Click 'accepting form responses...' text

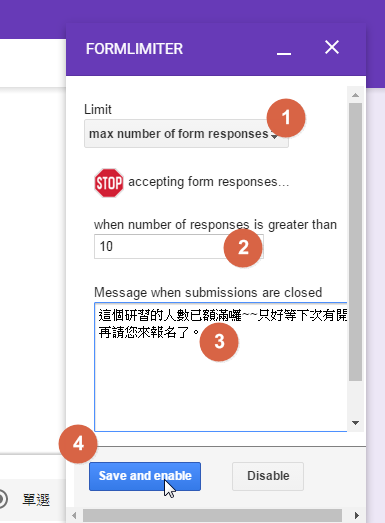(209, 182)
